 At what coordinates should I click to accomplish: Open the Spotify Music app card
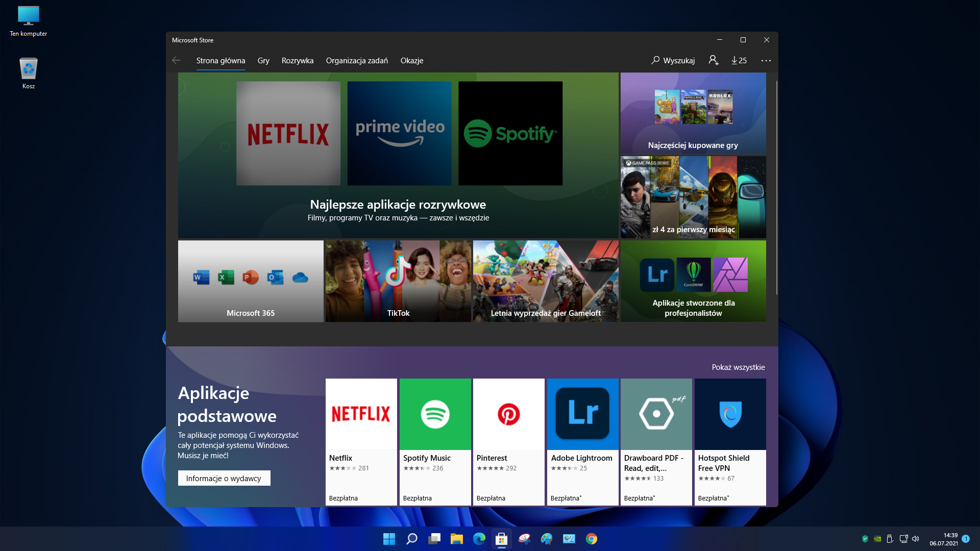click(435, 442)
